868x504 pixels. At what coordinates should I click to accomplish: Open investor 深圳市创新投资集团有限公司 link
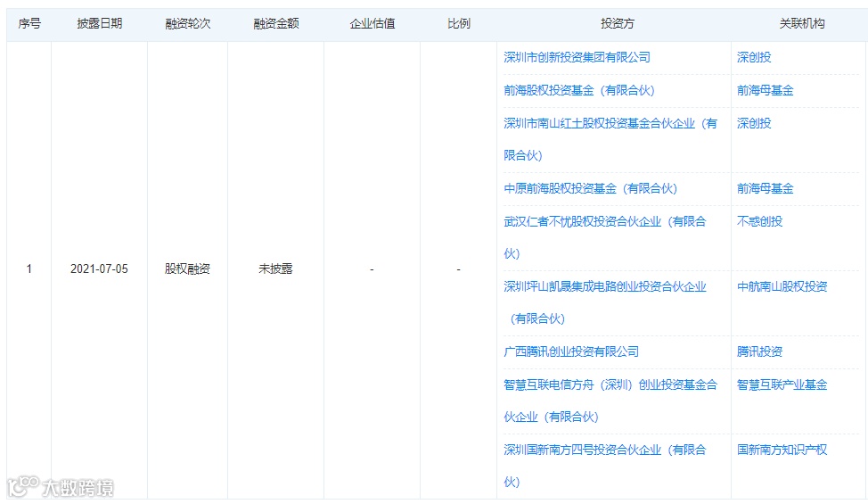pyautogui.click(x=577, y=57)
